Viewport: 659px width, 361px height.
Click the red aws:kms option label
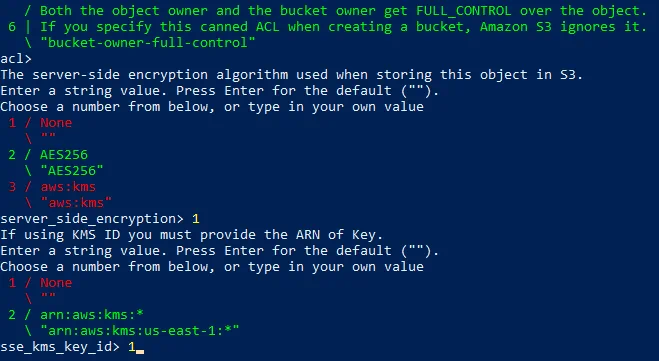(68, 187)
